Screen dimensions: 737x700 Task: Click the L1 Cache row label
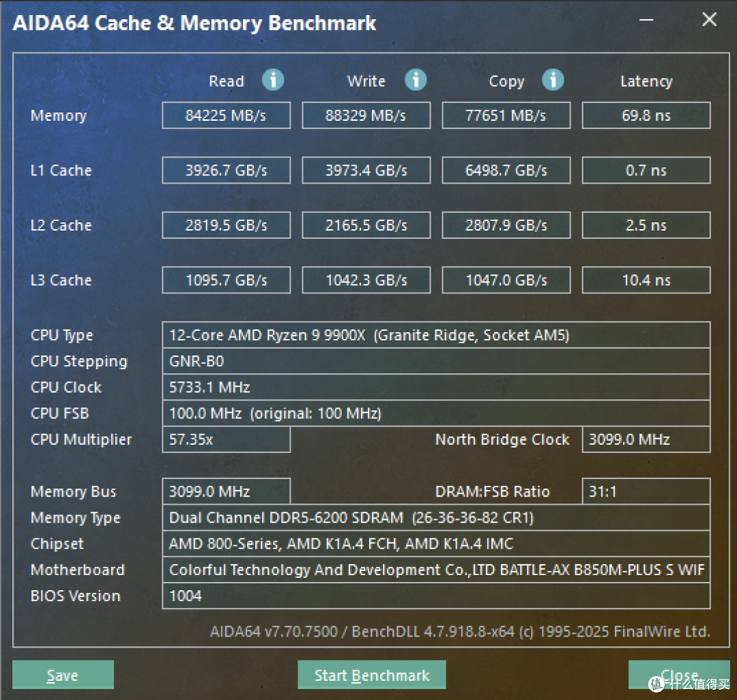click(x=61, y=170)
